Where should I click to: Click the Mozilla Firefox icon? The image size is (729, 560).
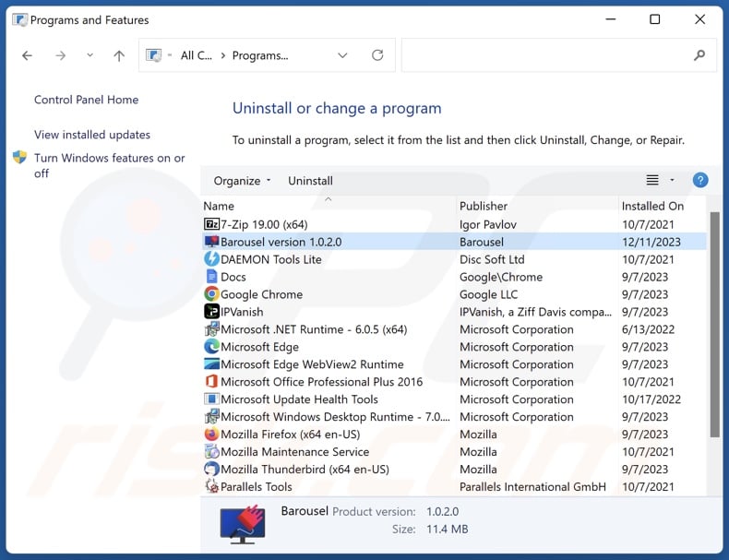click(x=211, y=434)
